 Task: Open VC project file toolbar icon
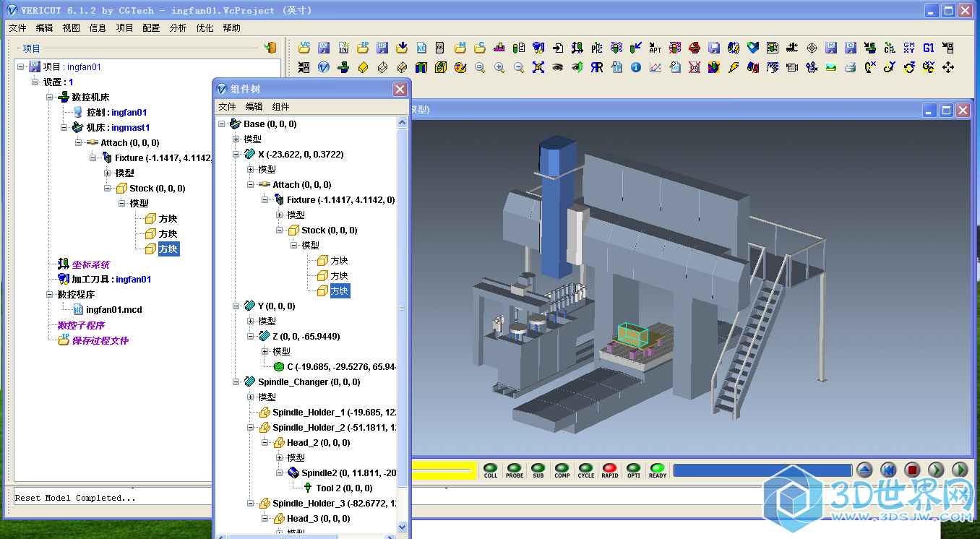pyautogui.click(x=304, y=48)
